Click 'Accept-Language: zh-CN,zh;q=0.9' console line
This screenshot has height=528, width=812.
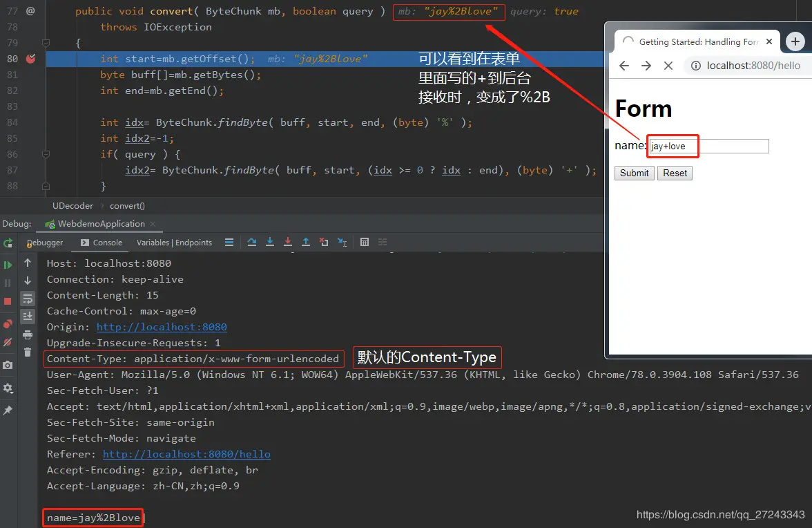click(143, 486)
